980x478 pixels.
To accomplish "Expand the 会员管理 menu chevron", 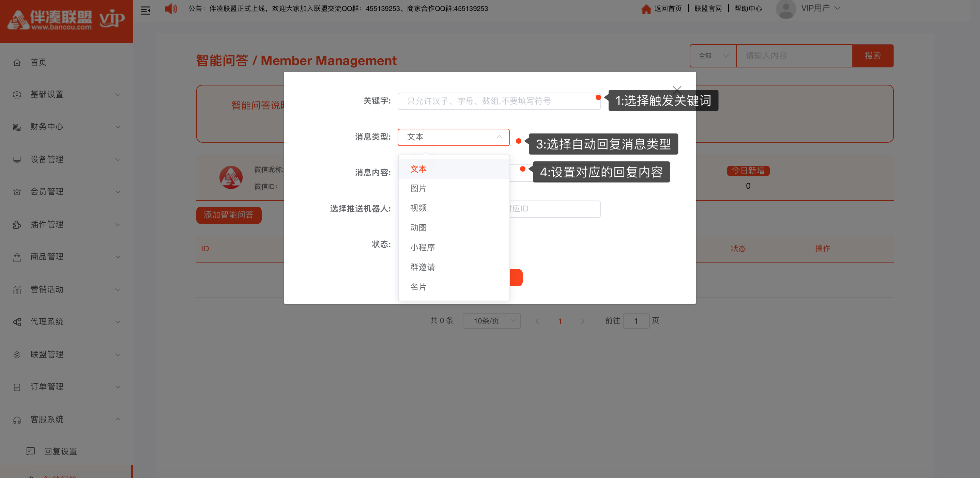I will tap(118, 192).
